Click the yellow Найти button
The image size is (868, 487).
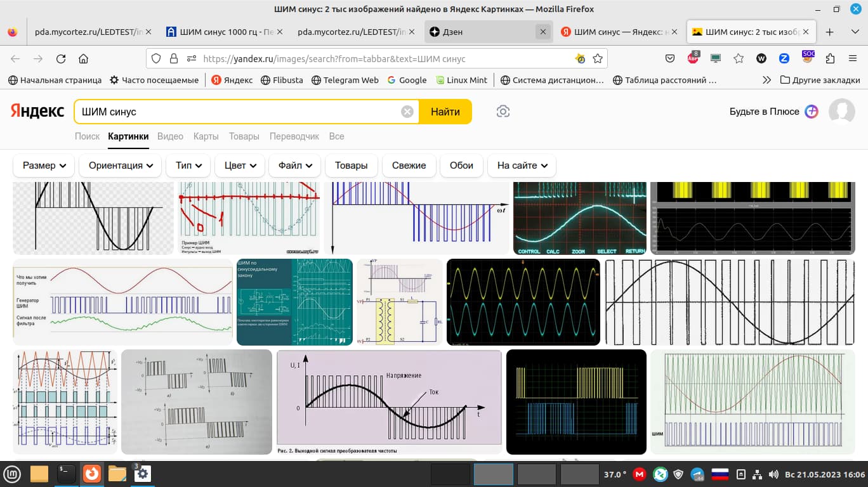tap(445, 112)
